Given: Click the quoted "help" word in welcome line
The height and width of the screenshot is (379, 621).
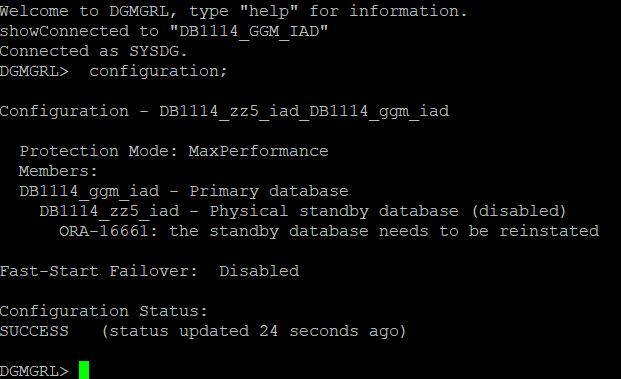Looking at the screenshot, I should [x=269, y=11].
